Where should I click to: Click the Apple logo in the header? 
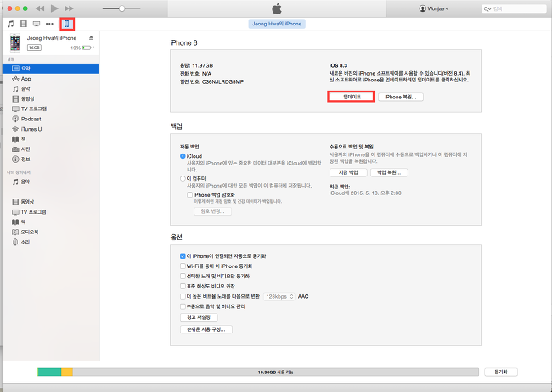277,8
